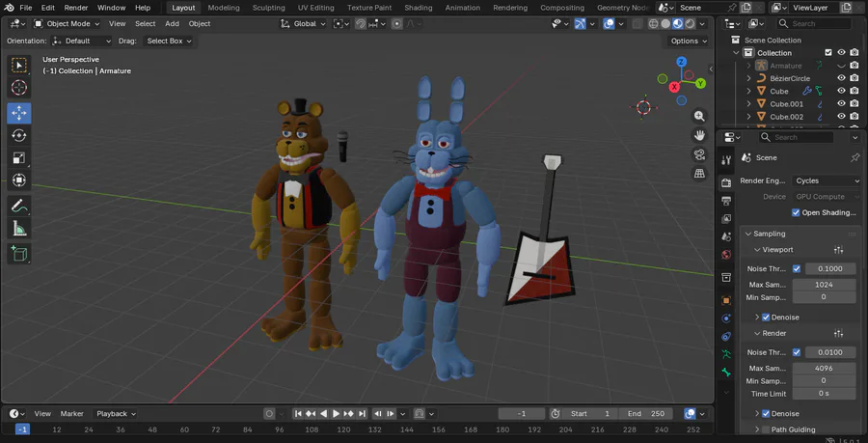Click the Render sampling presets icon

(839, 333)
